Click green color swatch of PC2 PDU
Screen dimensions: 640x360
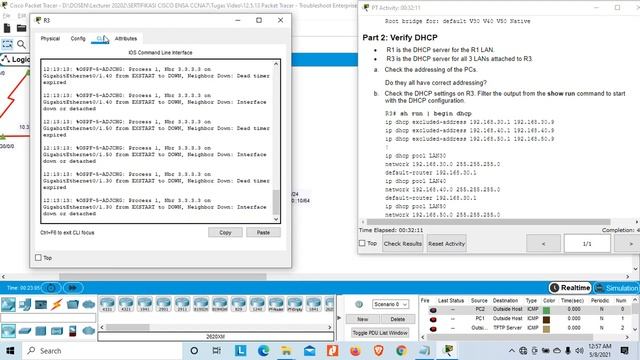pos(547,310)
